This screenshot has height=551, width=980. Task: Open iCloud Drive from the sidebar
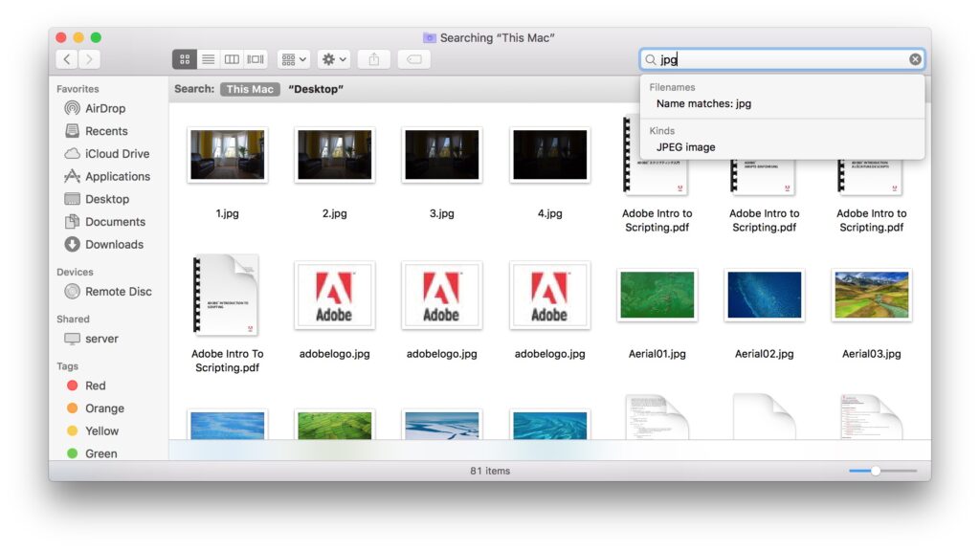point(115,153)
